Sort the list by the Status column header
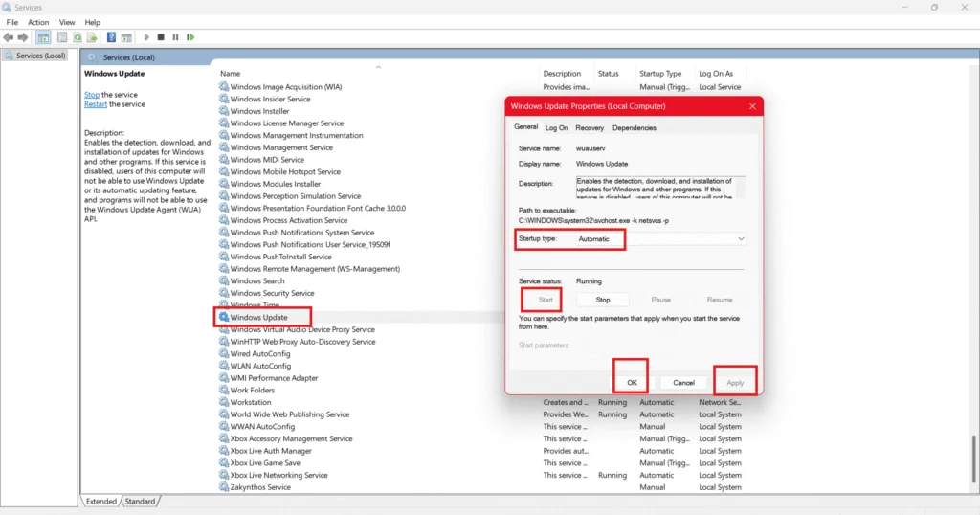The height and width of the screenshot is (515, 980). click(608, 73)
